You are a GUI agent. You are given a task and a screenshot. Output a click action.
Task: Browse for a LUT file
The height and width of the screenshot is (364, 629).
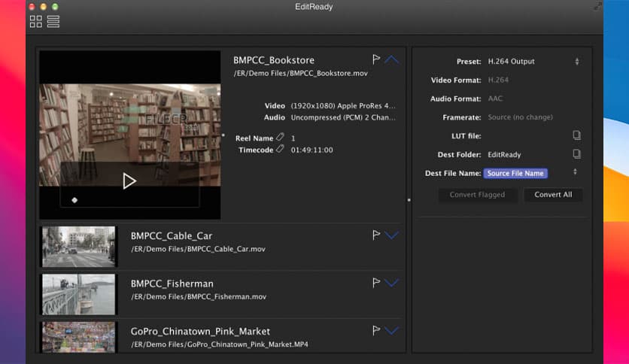point(576,135)
